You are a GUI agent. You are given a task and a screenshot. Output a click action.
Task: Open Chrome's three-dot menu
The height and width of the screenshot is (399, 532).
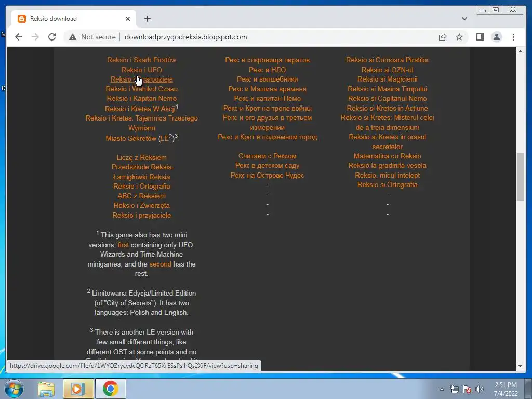click(513, 37)
